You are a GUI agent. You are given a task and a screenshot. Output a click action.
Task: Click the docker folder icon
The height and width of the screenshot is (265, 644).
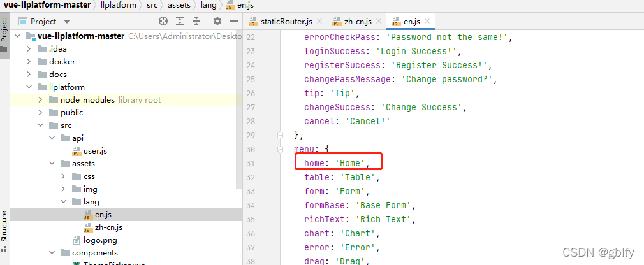(x=42, y=62)
